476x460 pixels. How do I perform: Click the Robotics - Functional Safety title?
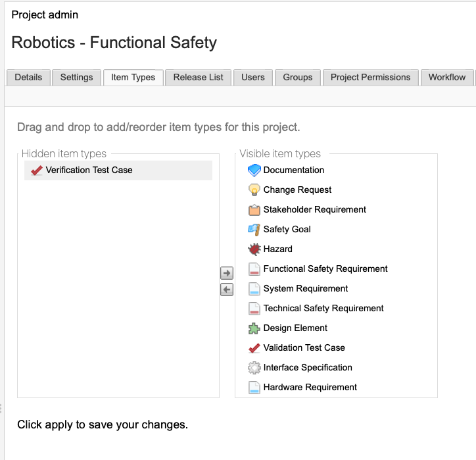coord(114,43)
